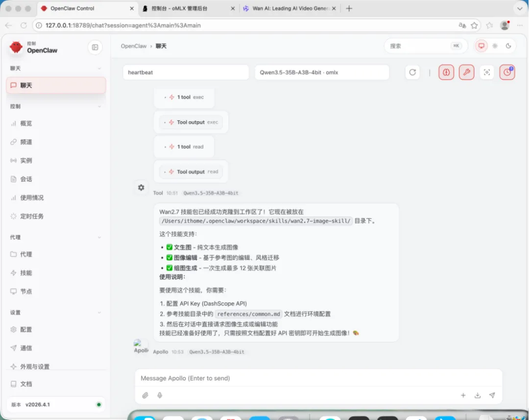The height and width of the screenshot is (420, 529).
Task: Open 外观与设置 appearance settings
Action: coord(56,367)
